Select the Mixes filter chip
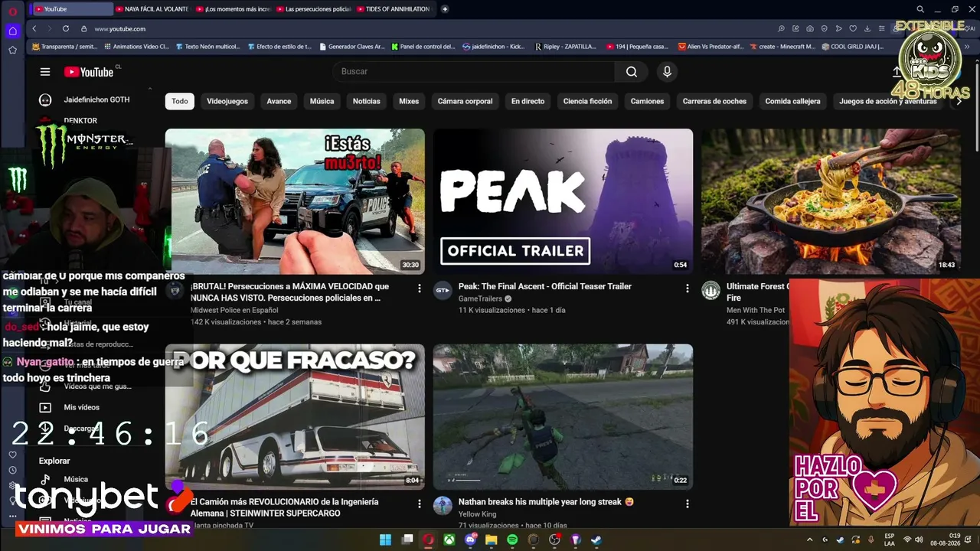Viewport: 980px width, 551px height. point(409,101)
